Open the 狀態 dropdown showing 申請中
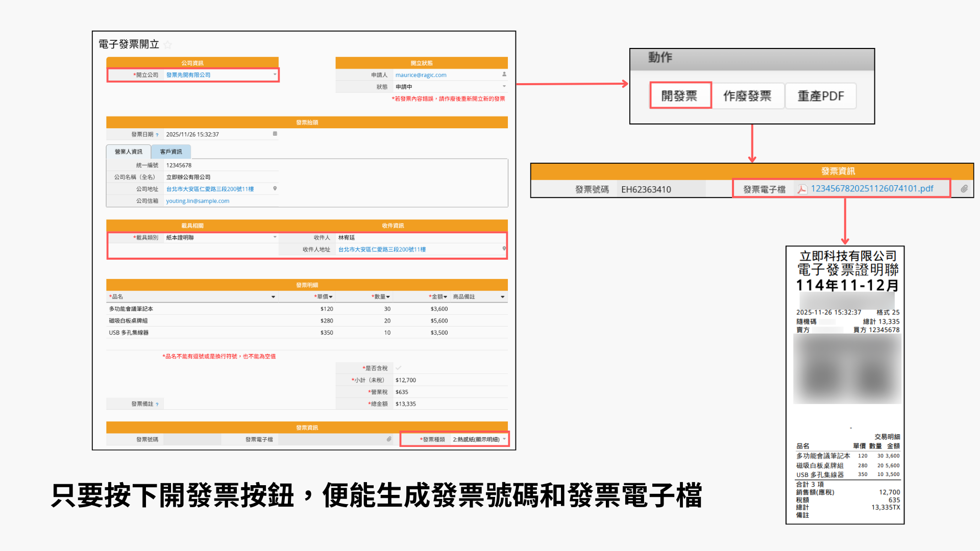 (504, 86)
